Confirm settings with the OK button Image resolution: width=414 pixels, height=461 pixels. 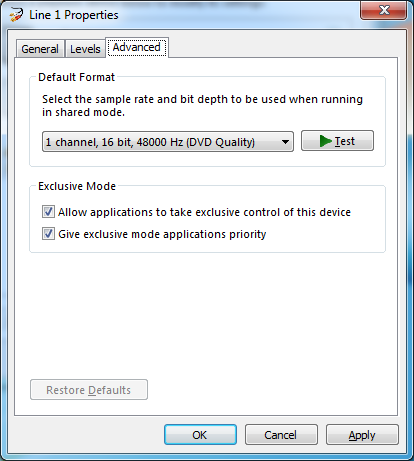coord(200,435)
